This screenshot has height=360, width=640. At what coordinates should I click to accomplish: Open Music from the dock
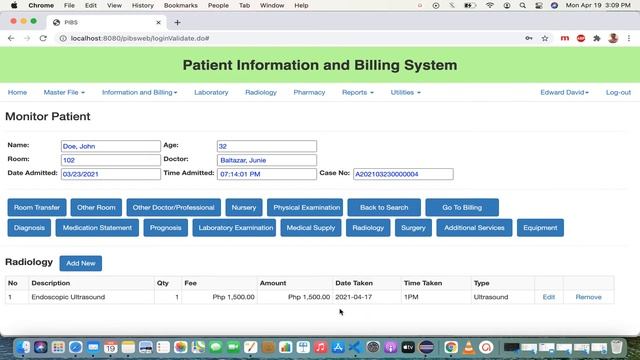320,347
